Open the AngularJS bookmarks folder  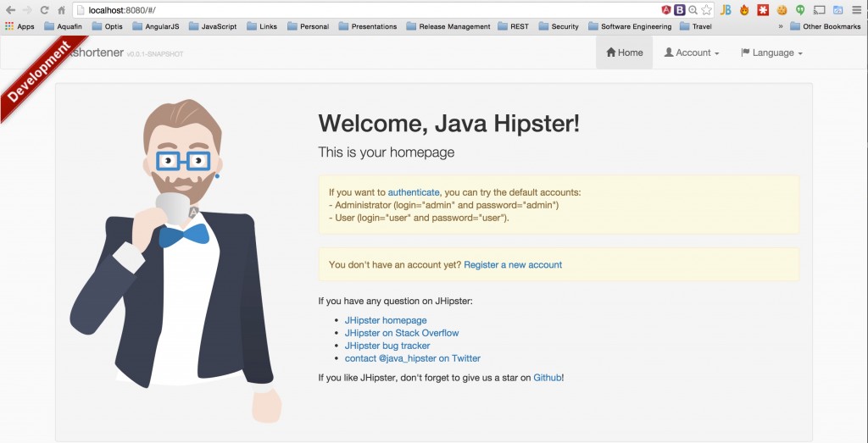click(x=156, y=26)
